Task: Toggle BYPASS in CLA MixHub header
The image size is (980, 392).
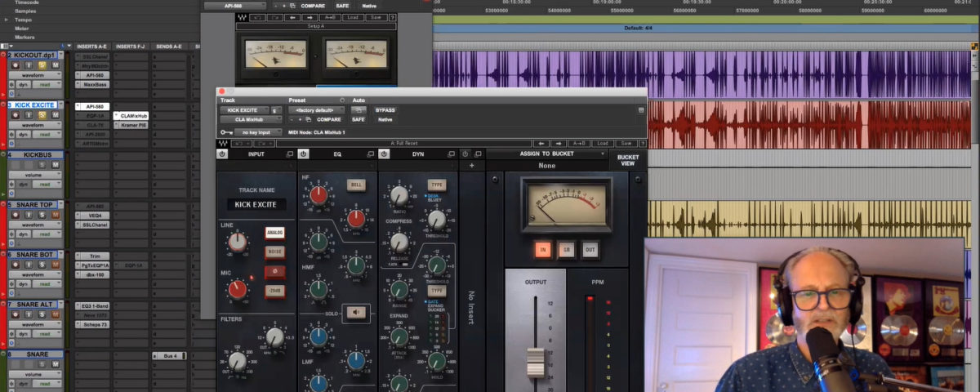Action: (x=385, y=109)
